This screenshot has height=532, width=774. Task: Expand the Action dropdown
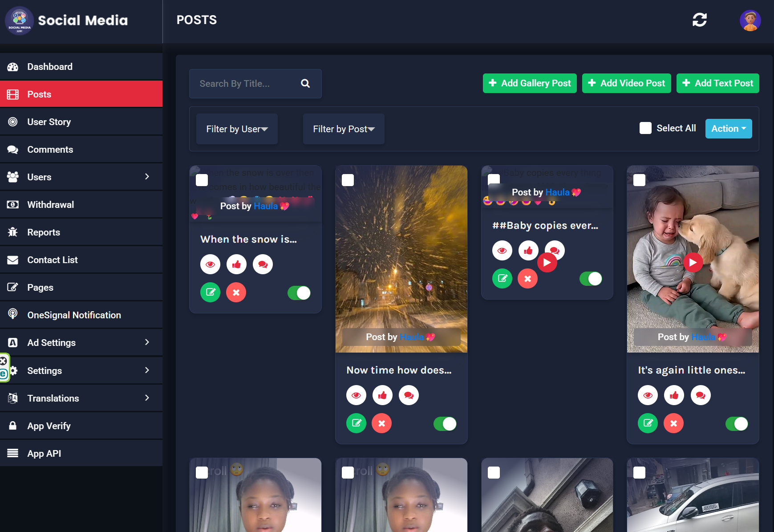coord(728,129)
